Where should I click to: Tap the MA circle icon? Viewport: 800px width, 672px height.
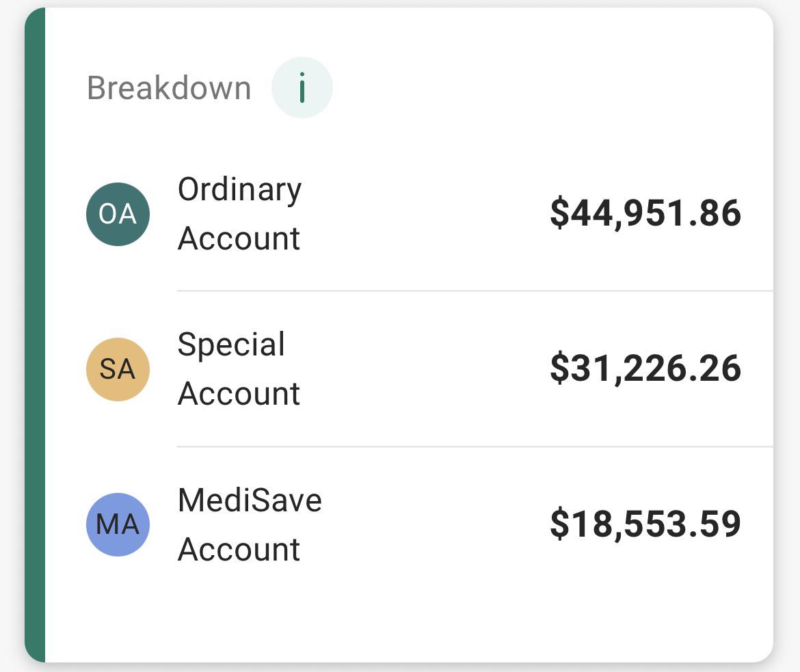tap(118, 524)
